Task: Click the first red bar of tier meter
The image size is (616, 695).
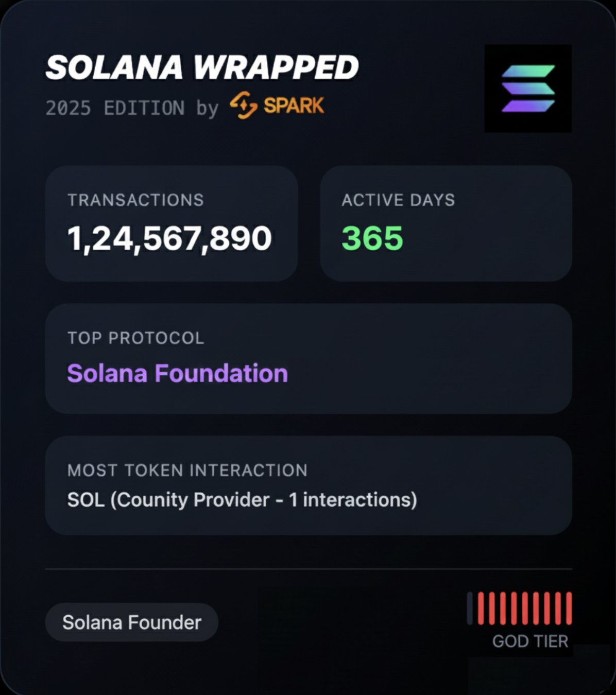Action: pyautogui.click(x=481, y=609)
